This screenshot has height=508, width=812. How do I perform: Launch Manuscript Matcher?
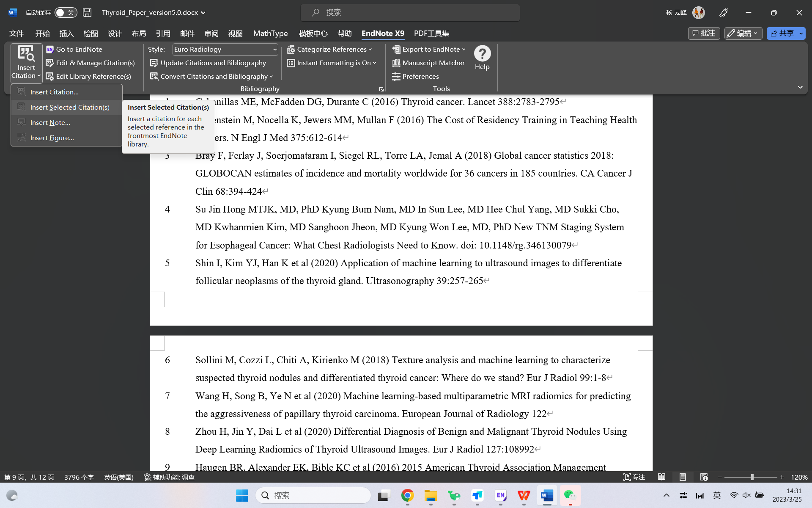(428, 63)
